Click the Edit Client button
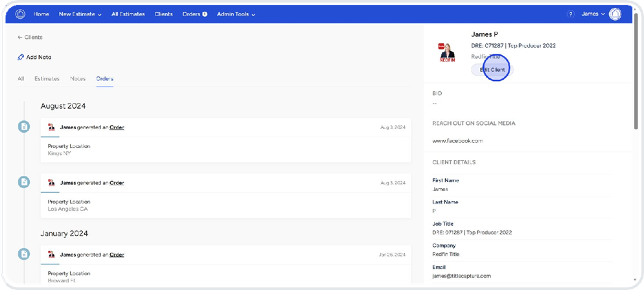644x290 pixels. click(492, 70)
